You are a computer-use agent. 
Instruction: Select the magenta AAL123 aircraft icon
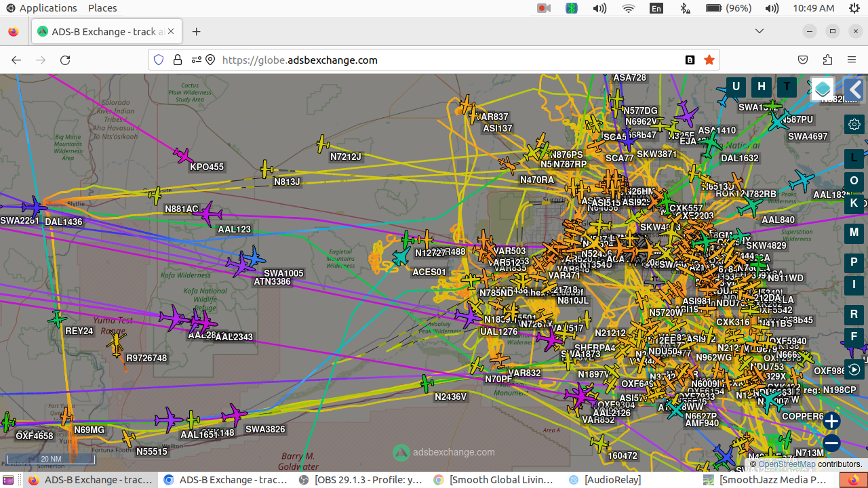tap(208, 214)
